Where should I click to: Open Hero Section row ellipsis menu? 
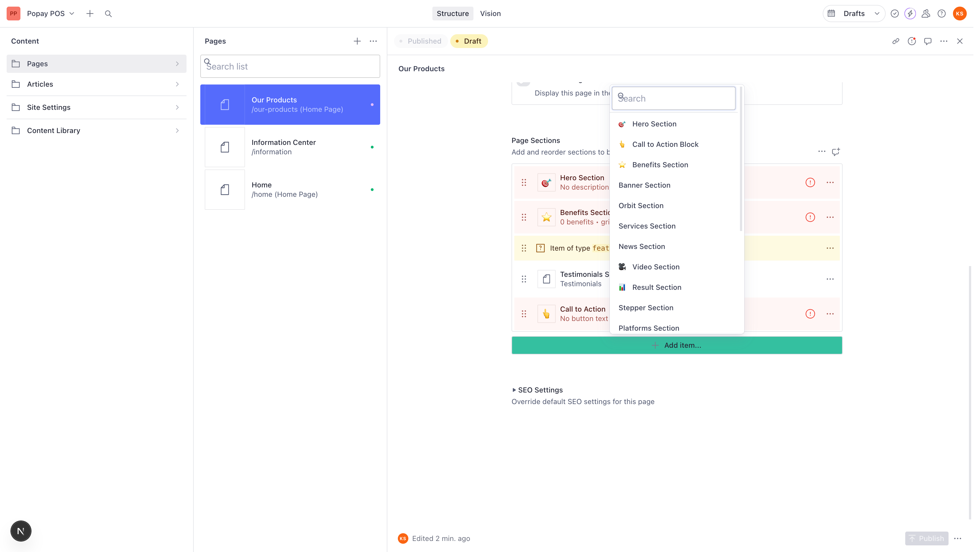tap(830, 182)
